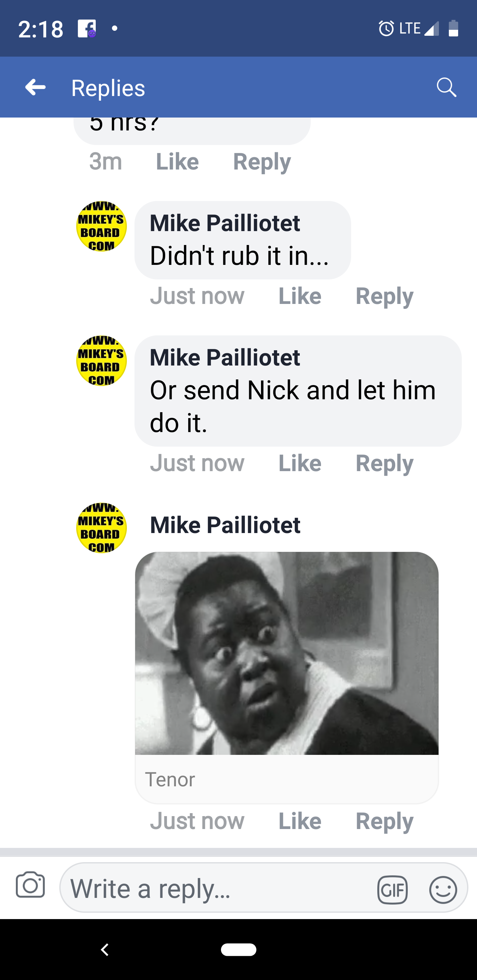Open Mikey's Board avatar beside the GIF comment

[x=102, y=528]
